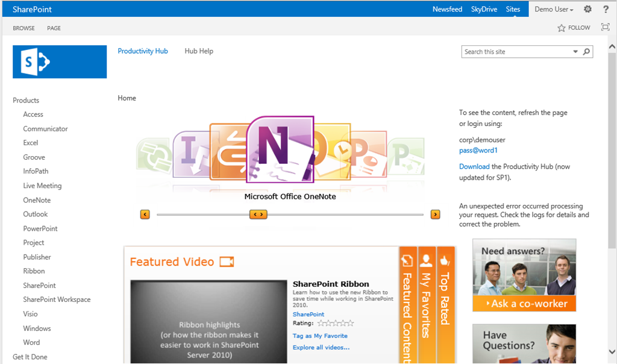Viewport: 617px width, 364px height.
Task: Click the Tag as My Favorite link
Action: 320,336
